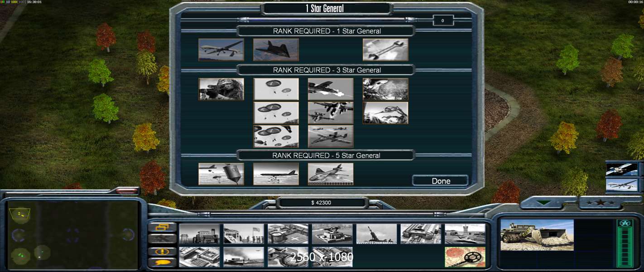
Task: Select the top A-10 Strike power
Action: pyautogui.click(x=331, y=89)
